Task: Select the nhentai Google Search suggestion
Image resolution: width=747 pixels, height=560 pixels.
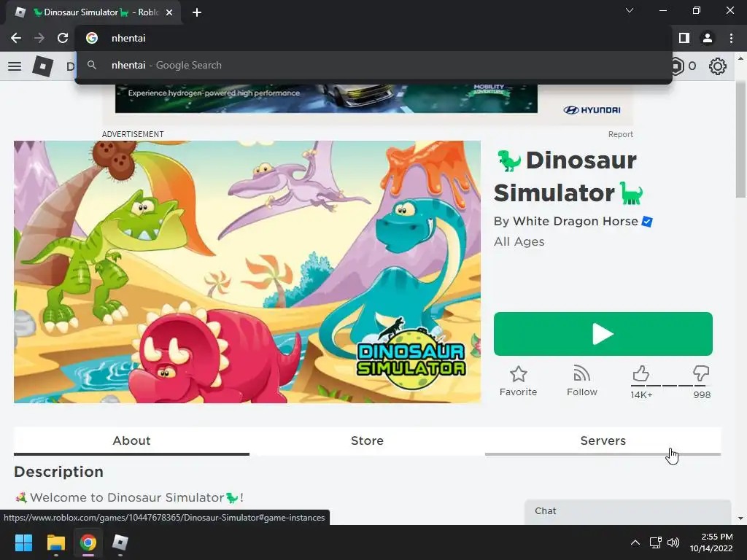Action: coord(373,65)
